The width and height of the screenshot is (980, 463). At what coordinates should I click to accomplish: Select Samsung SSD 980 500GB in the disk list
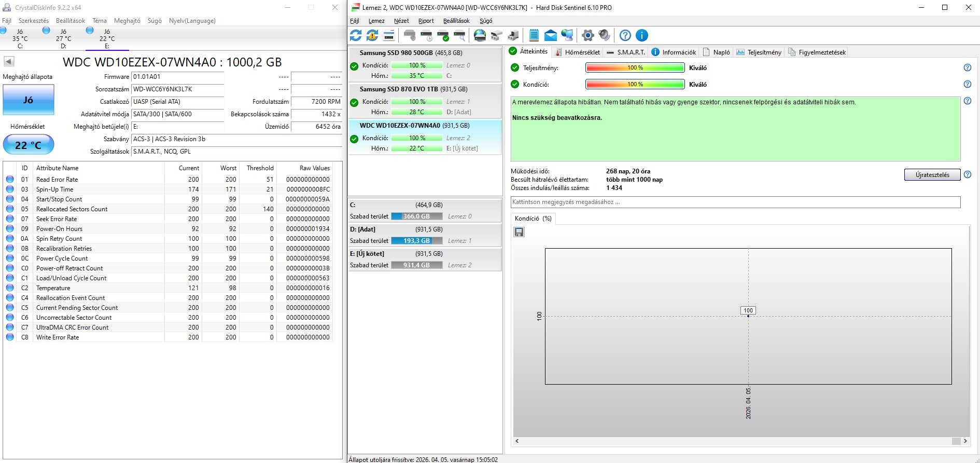click(425, 64)
